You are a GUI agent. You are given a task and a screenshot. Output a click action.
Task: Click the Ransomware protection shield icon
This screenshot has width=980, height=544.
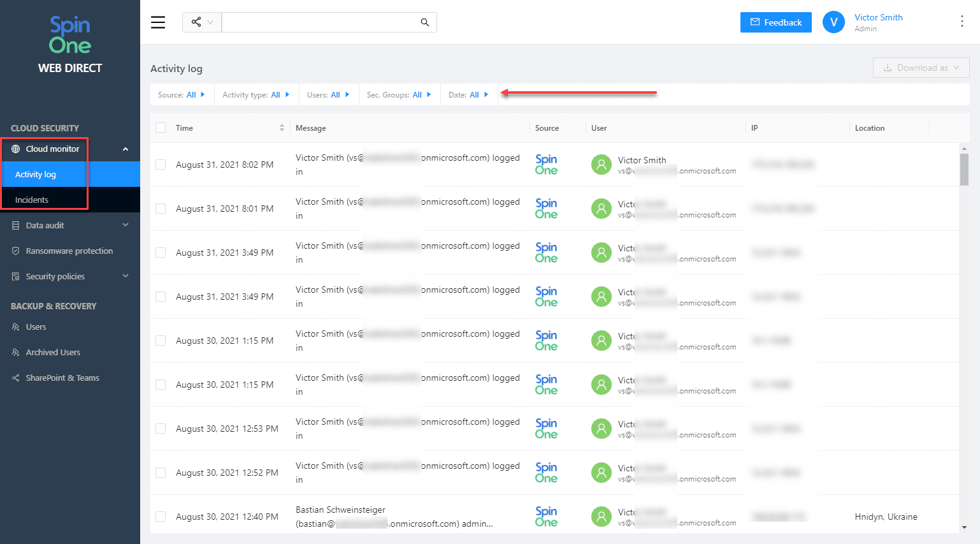point(16,251)
